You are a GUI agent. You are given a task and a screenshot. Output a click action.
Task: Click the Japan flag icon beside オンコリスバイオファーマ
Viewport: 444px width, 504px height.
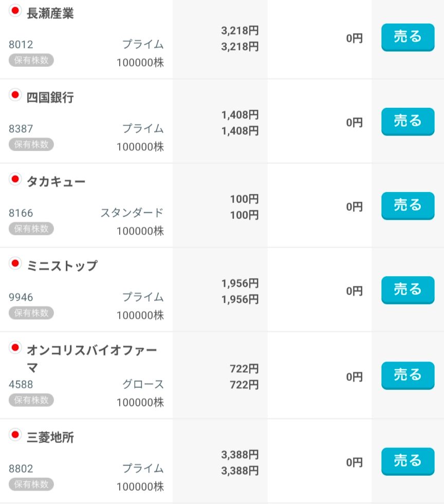click(x=15, y=348)
